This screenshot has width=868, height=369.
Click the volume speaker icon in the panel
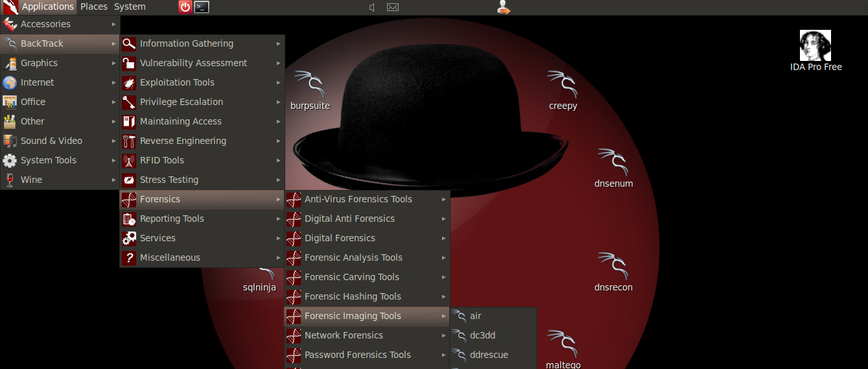(x=372, y=7)
